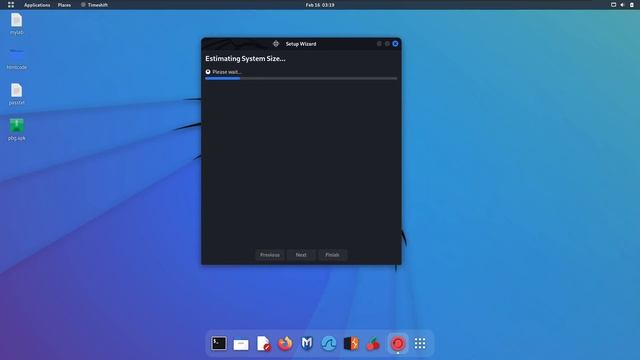The height and width of the screenshot is (360, 640).
Task: Maximize the Setup Wizard window
Action: (387, 44)
